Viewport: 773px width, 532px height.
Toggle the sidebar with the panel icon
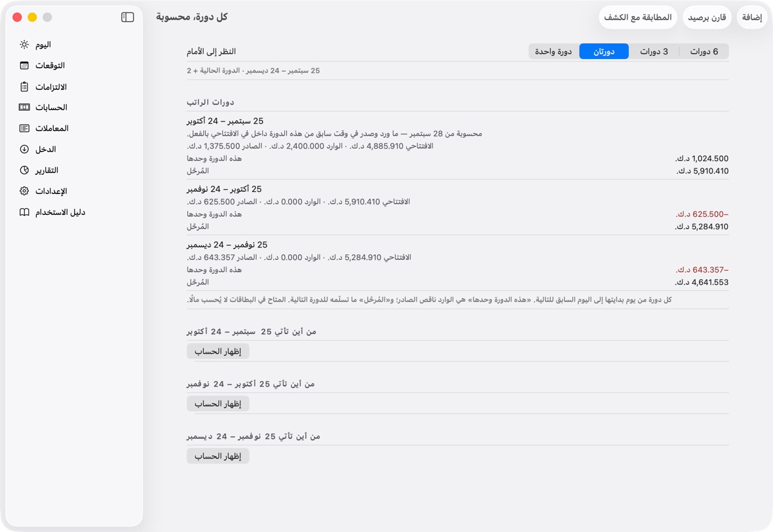coord(127,17)
